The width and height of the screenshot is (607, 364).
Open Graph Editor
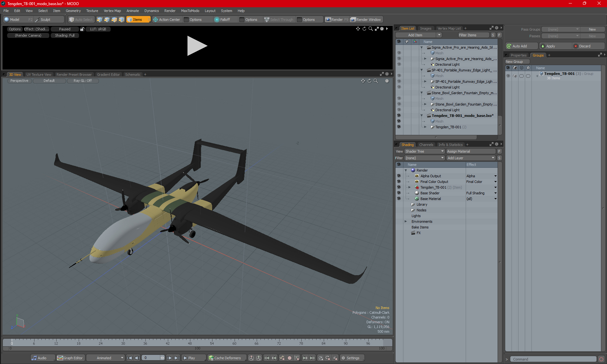(70, 358)
